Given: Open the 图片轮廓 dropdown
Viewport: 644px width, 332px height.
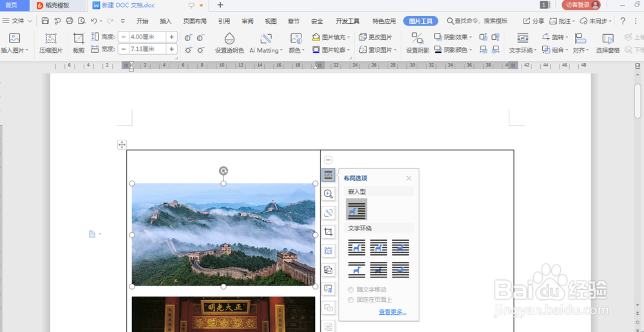Looking at the screenshot, I should pos(348,50).
